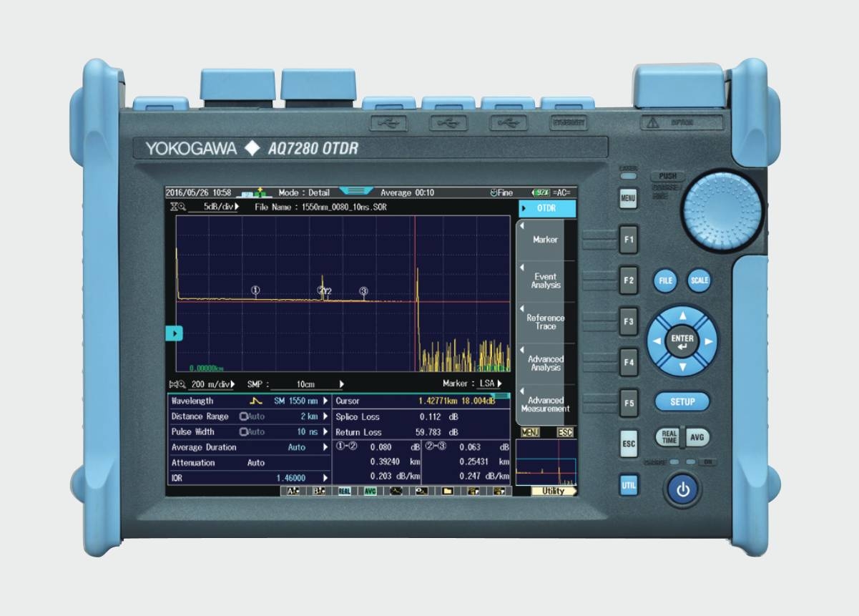Expand the left side panel arrow tab
Viewport: 859px width, 616px height.
(175, 333)
